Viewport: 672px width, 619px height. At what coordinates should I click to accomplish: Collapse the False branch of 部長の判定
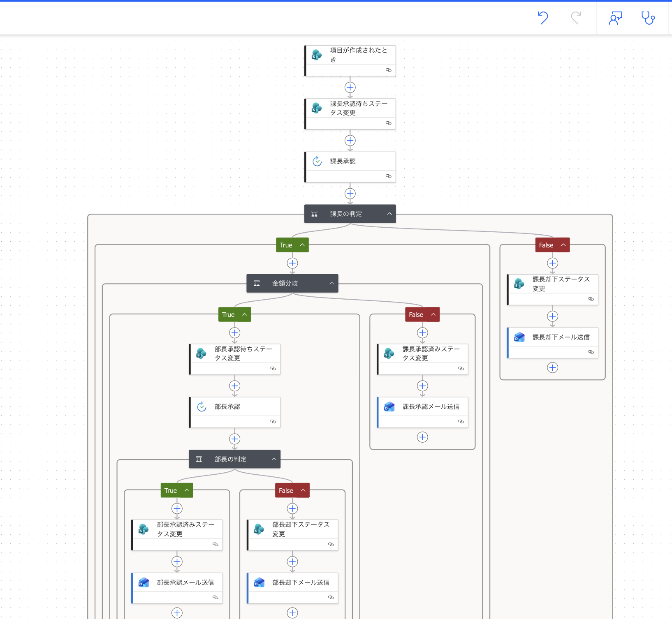[303, 490]
